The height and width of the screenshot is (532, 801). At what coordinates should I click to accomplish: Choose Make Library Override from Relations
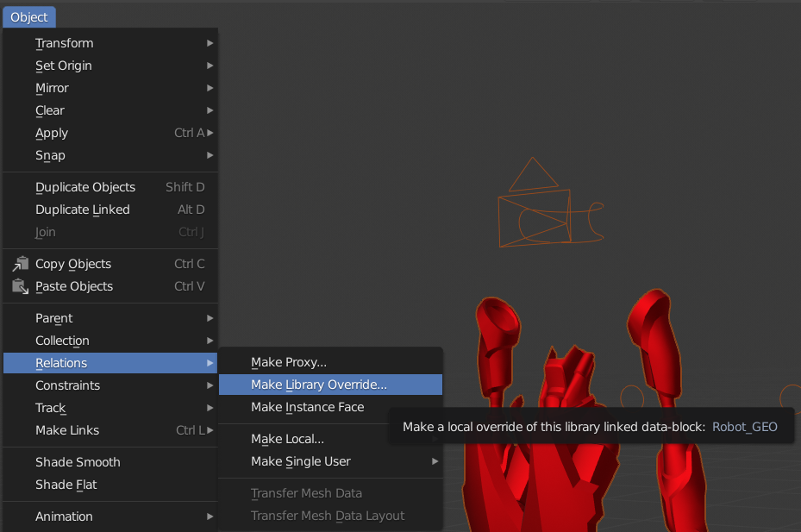330,385
